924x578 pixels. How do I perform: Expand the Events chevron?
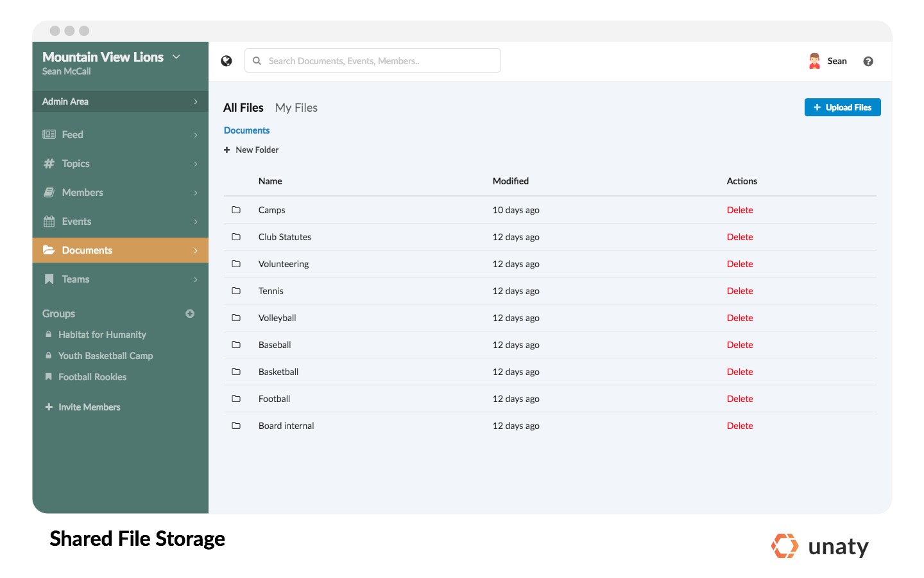(196, 222)
